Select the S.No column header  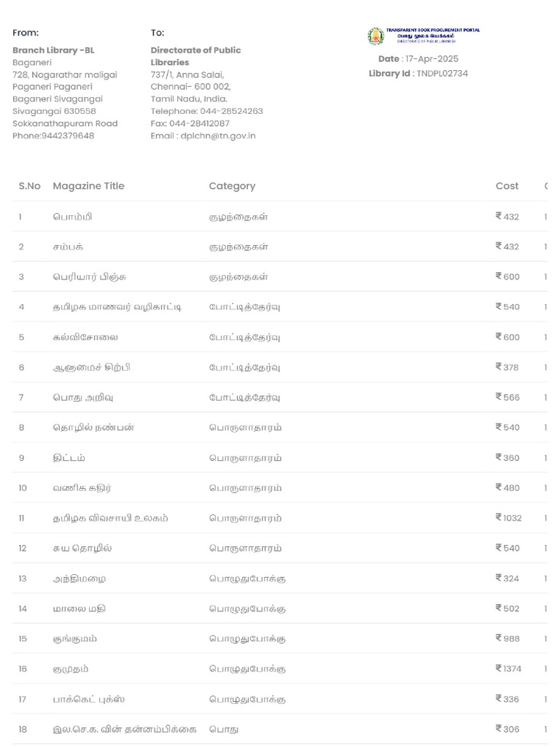(29, 186)
